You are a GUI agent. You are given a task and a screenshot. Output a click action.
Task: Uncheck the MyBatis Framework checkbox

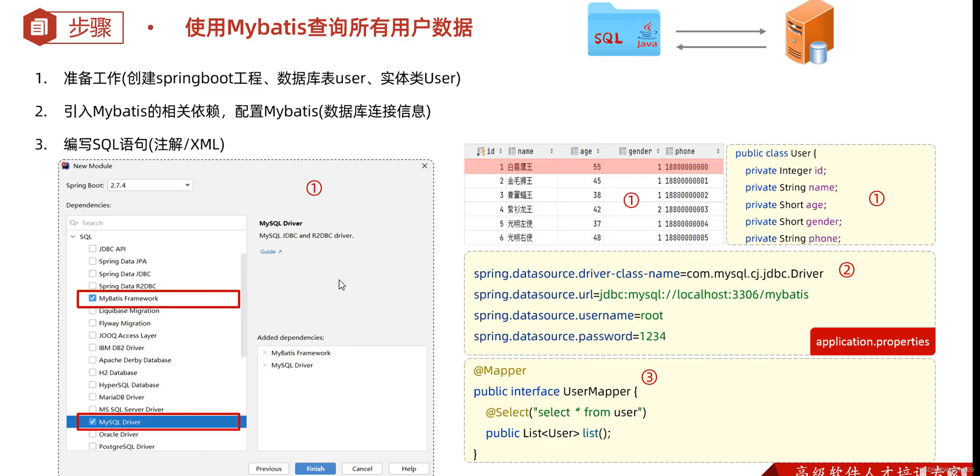pos(92,298)
